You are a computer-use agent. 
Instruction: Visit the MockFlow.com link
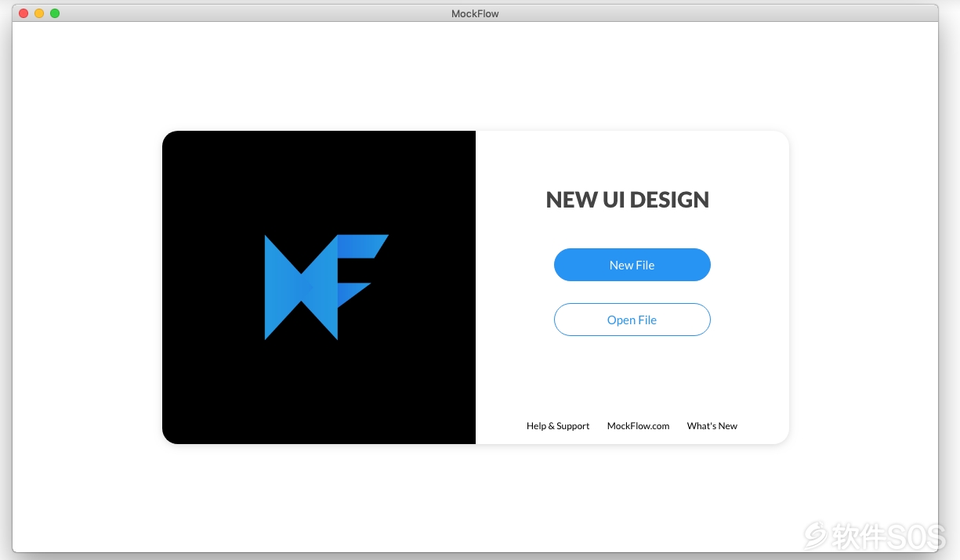[x=638, y=426]
